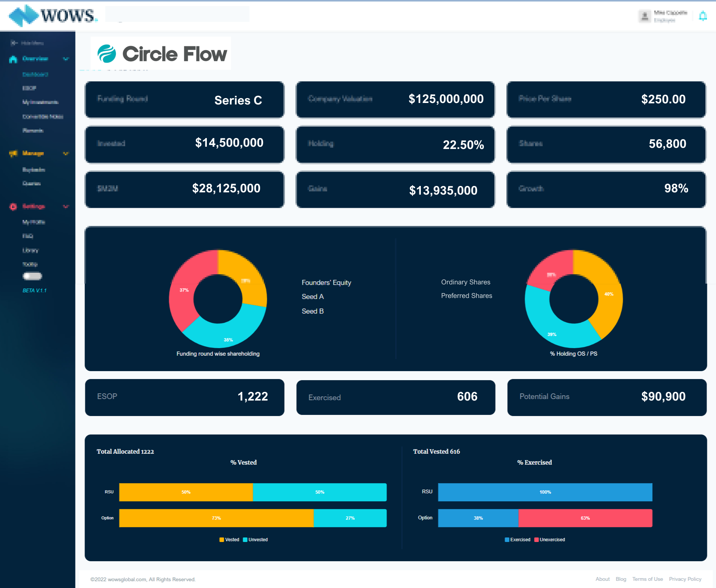Click the Preferred Shares legend label
The height and width of the screenshot is (588, 716).
[467, 296]
